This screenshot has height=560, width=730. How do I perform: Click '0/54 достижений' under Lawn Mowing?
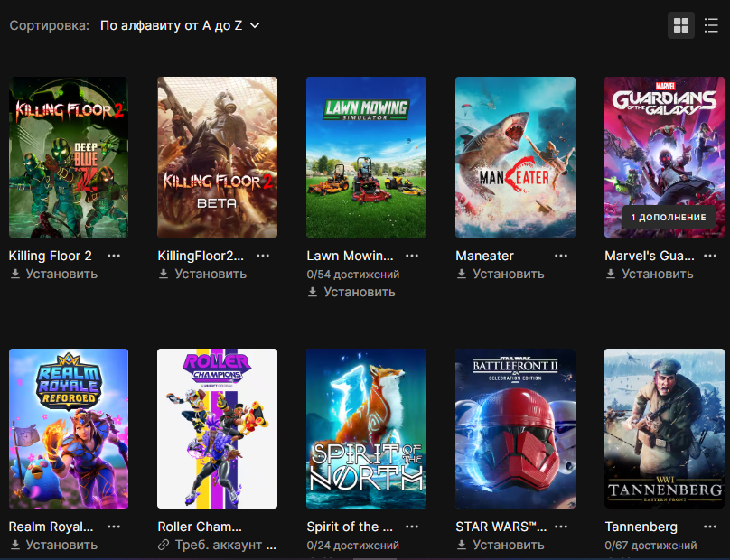[x=353, y=275]
